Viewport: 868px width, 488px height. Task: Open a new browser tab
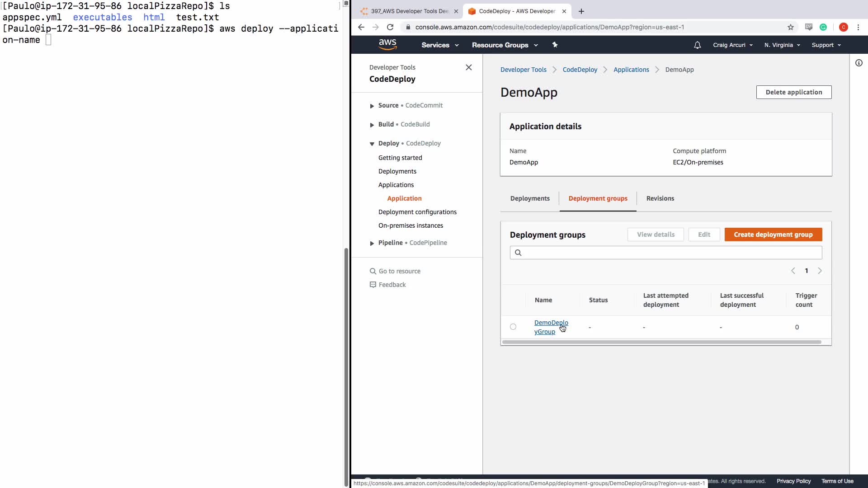(x=581, y=11)
